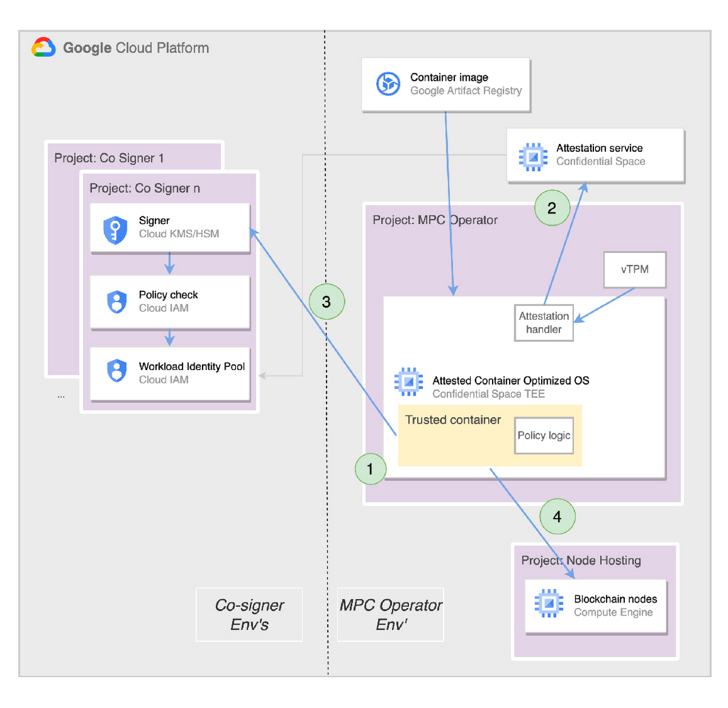
Task: Click the Policy check card title
Action: (168, 295)
